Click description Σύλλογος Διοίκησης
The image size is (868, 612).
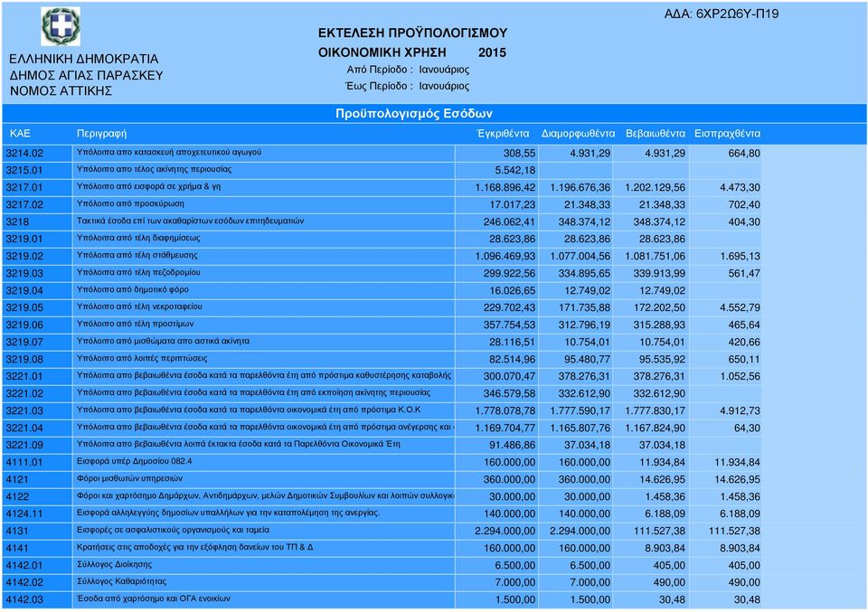[114, 564]
